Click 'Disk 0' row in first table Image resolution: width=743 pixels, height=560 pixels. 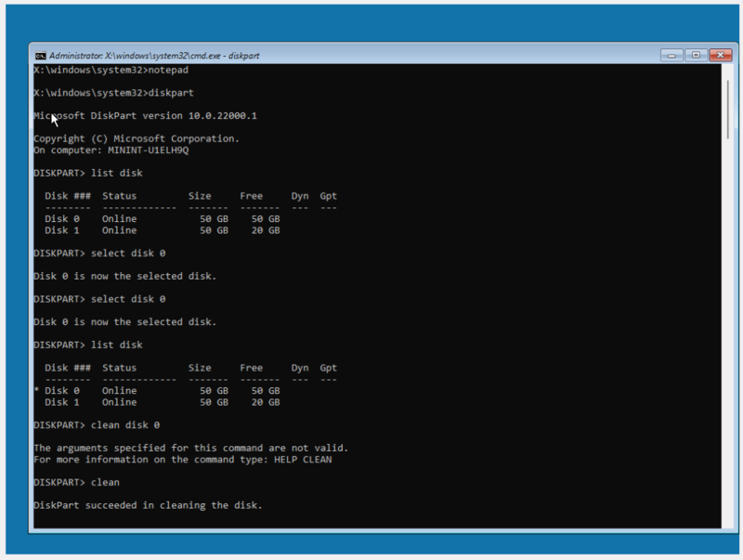pyautogui.click(x=162, y=219)
